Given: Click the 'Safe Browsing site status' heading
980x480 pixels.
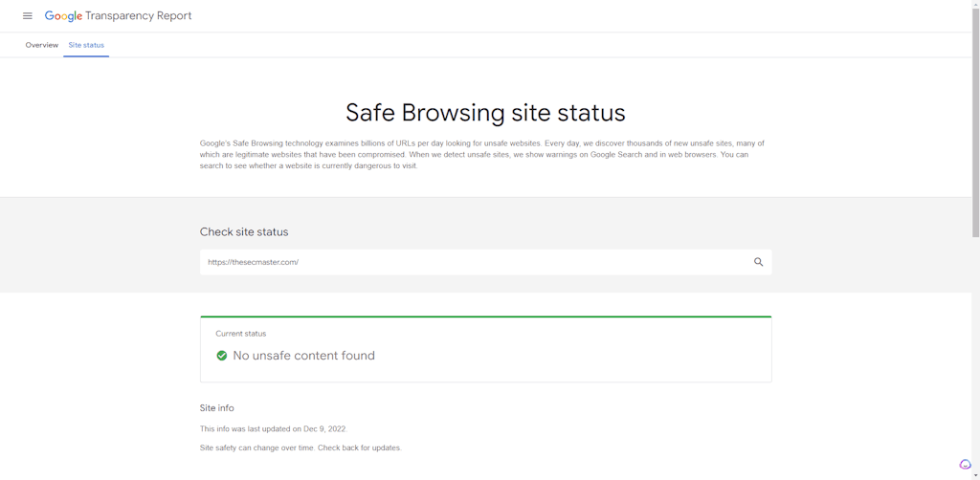Looking at the screenshot, I should (485, 113).
